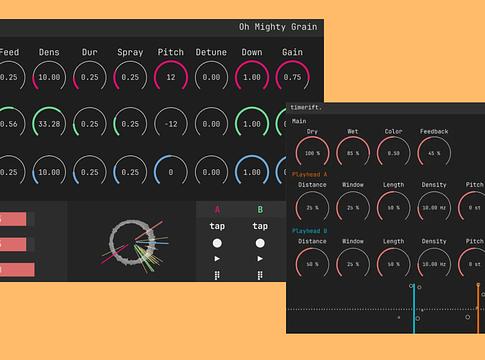This screenshot has height=360, width=485.
Task: Click the orange playhead line in timerift timeline
Action: pyautogui.click(x=478, y=308)
